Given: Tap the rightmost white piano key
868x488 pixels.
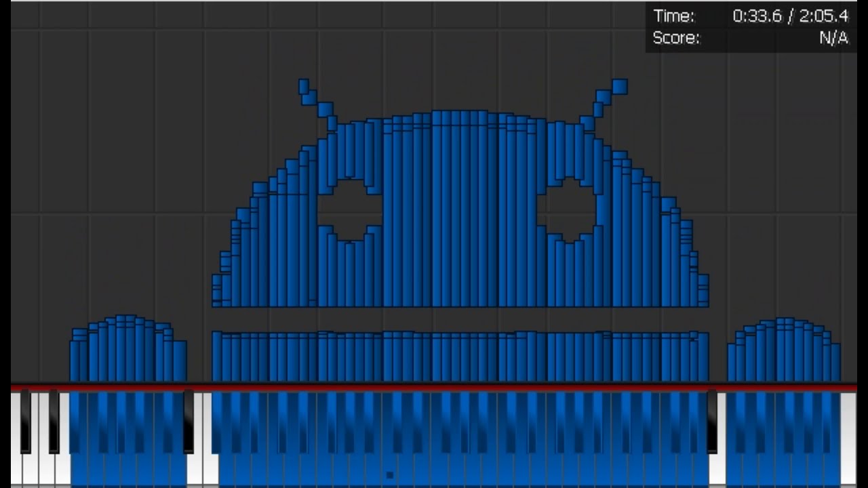Looking at the screenshot, I should pos(848,439).
